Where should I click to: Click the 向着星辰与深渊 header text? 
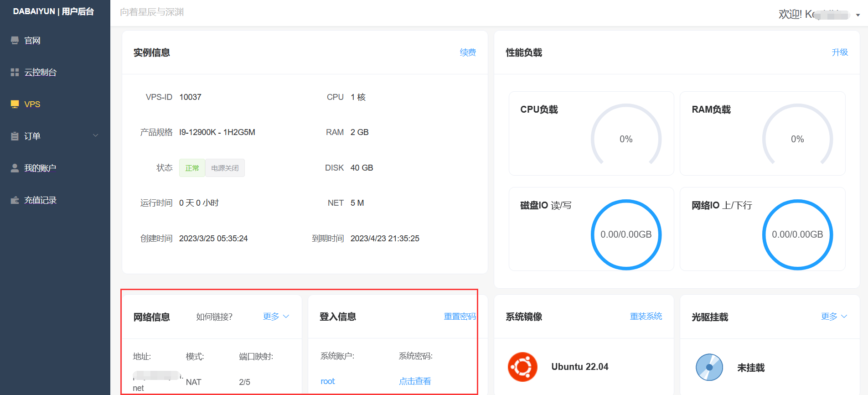pos(152,12)
